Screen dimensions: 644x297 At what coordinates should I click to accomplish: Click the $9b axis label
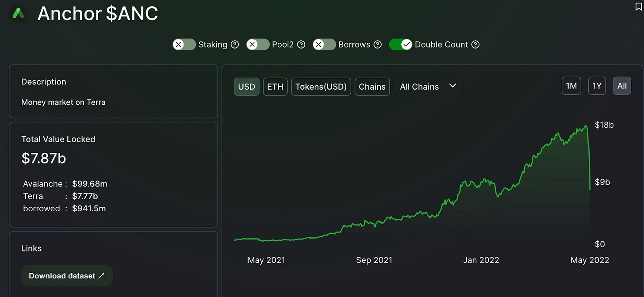(602, 182)
